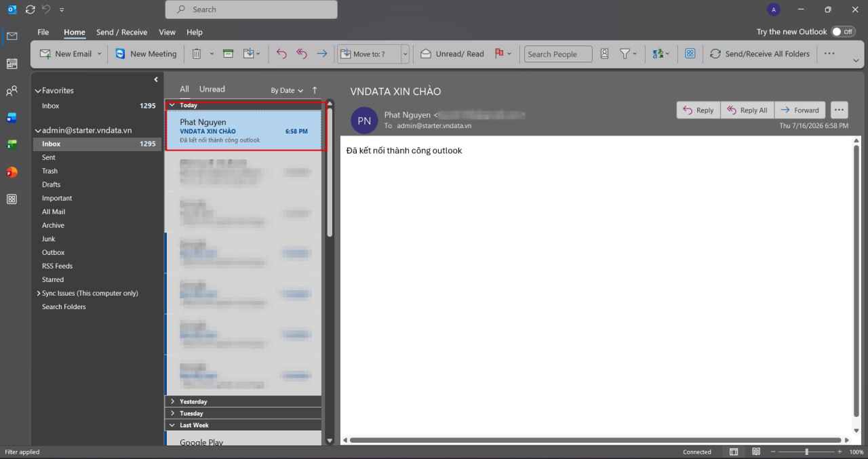
Task: Expand the Yesterday message group
Action: coord(173,401)
